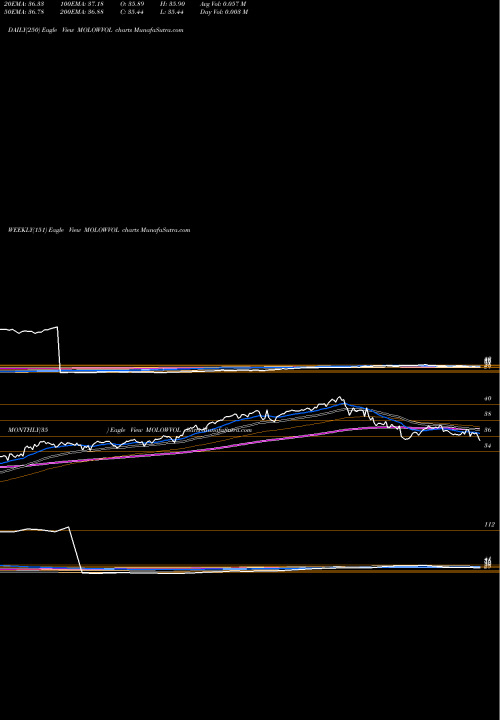Click the 50EMA value label
500x720 pixels.
(x=23, y=12)
